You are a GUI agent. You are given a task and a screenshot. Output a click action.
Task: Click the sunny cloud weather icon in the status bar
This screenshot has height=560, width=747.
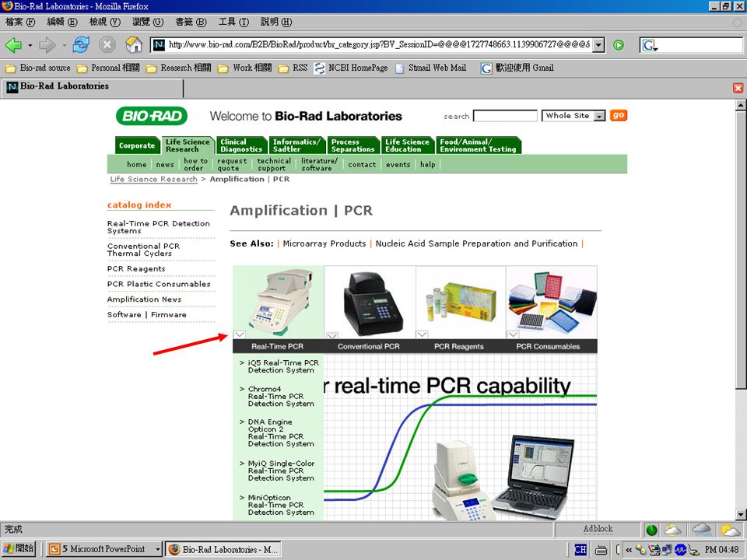pos(731,530)
